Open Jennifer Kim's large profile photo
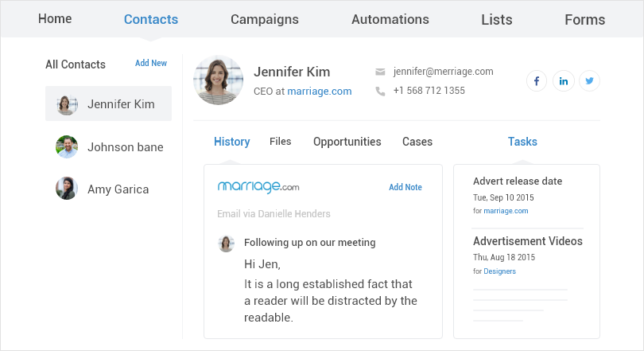Image resolution: width=644 pixels, height=351 pixels. click(x=218, y=80)
